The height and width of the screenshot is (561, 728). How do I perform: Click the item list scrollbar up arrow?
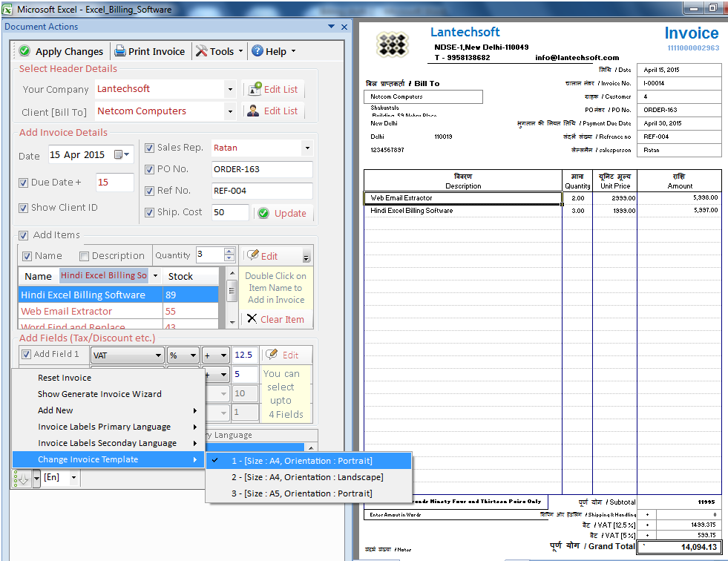pyautogui.click(x=232, y=273)
